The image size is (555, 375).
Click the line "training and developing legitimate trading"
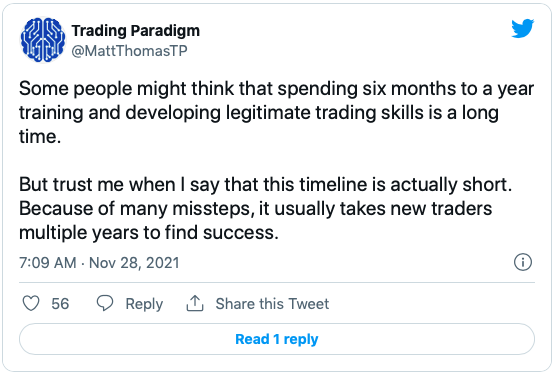pyautogui.click(x=259, y=113)
